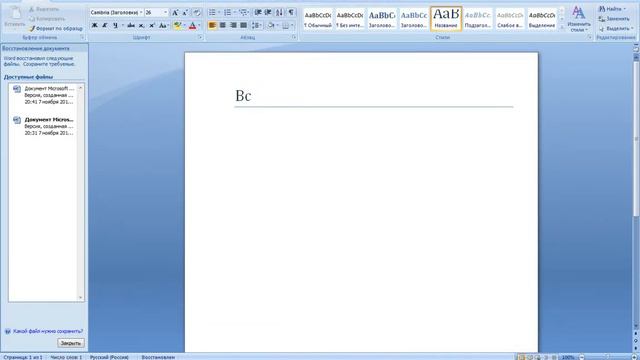This screenshot has width=640, height=360.
Task: Toggle Underline (Ч) formatting
Action: (116, 25)
